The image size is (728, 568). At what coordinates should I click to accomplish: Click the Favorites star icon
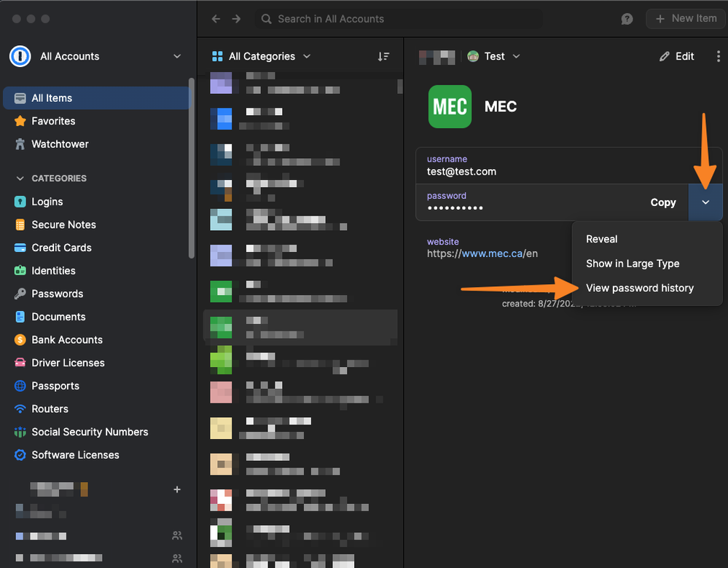pyautogui.click(x=20, y=121)
